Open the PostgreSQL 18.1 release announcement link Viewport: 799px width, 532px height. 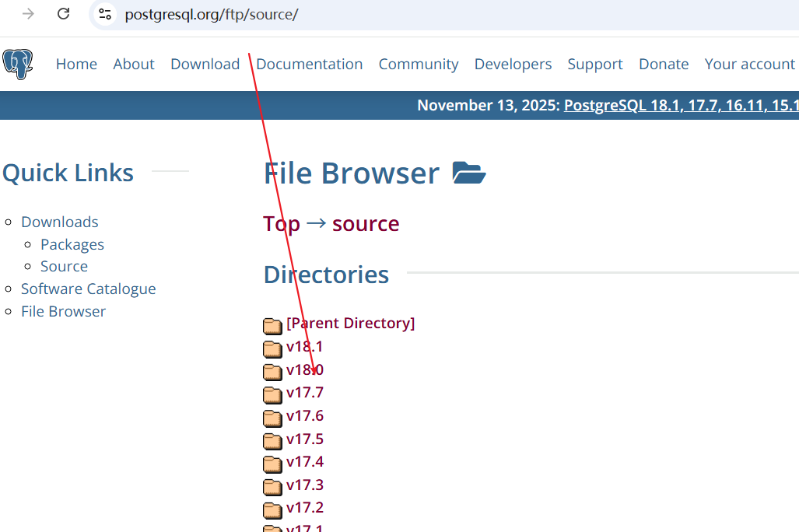point(682,105)
